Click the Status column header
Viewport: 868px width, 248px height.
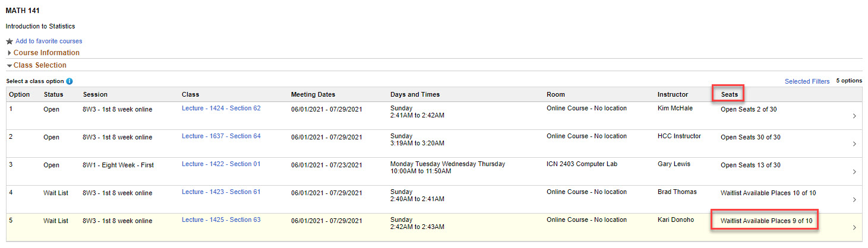pos(53,94)
